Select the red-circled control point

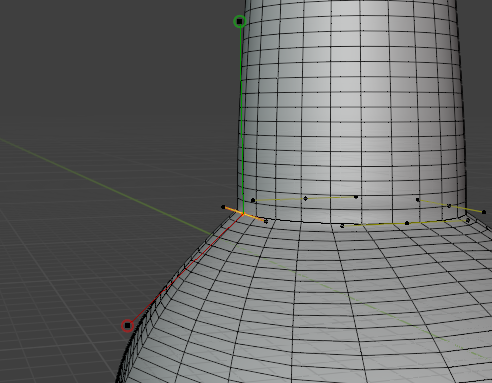click(x=127, y=326)
